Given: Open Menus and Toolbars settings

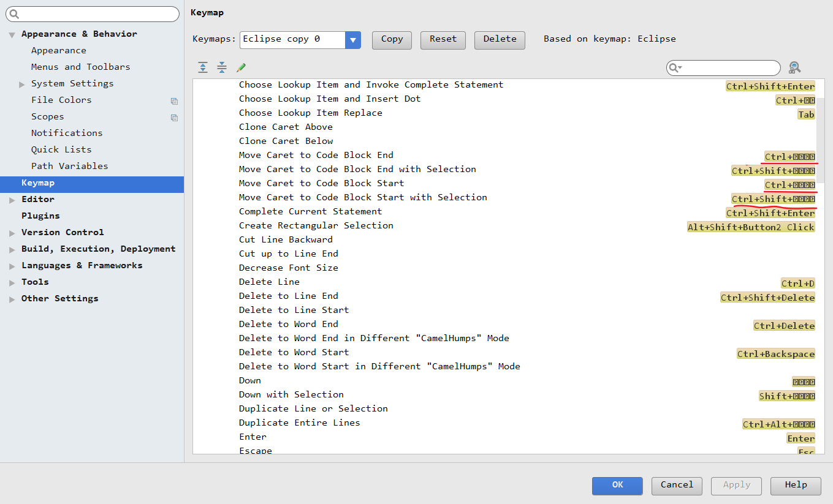Looking at the screenshot, I should pos(80,67).
